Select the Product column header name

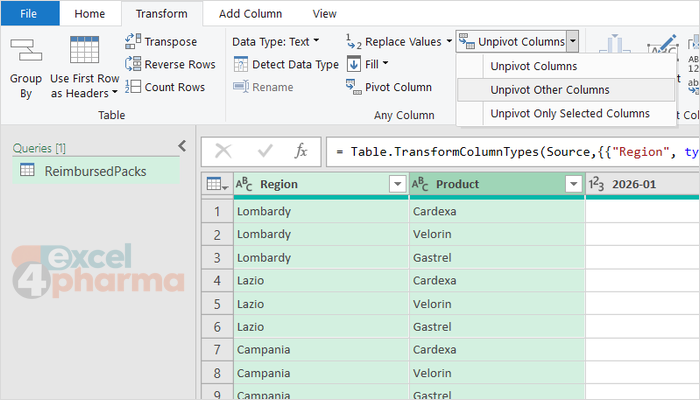coord(457,184)
